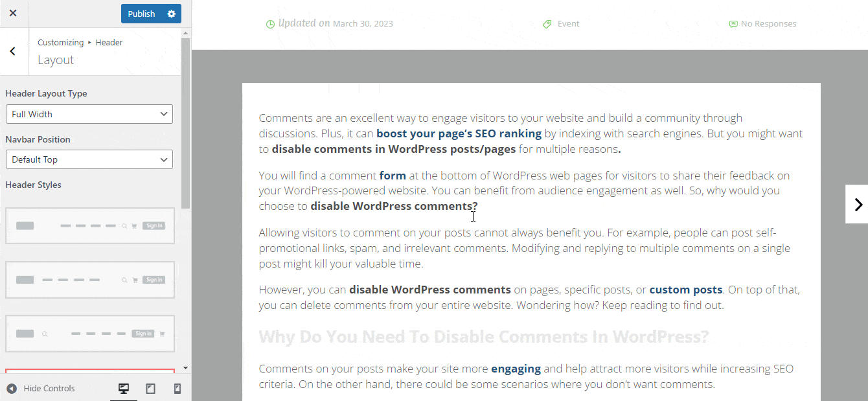
Task: Click the tag icon beside Event
Action: click(x=547, y=24)
